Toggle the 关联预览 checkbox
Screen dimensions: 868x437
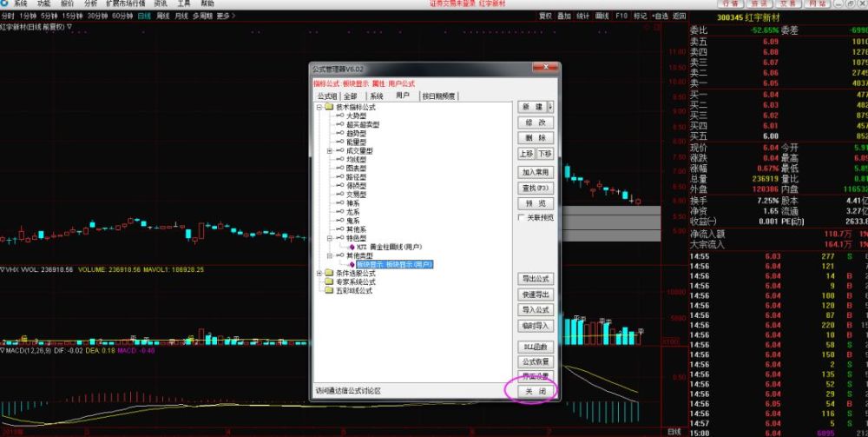pos(521,218)
